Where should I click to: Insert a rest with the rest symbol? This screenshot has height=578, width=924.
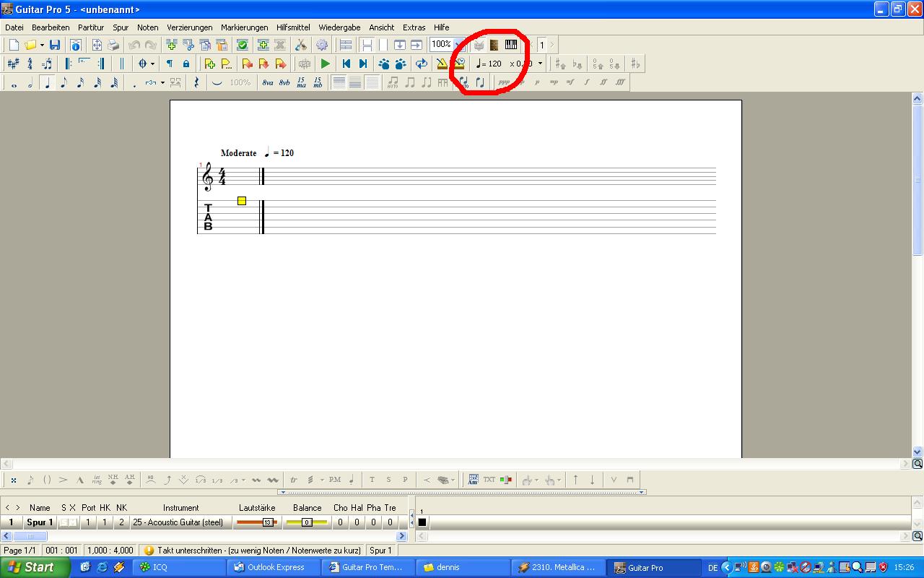pyautogui.click(x=196, y=83)
